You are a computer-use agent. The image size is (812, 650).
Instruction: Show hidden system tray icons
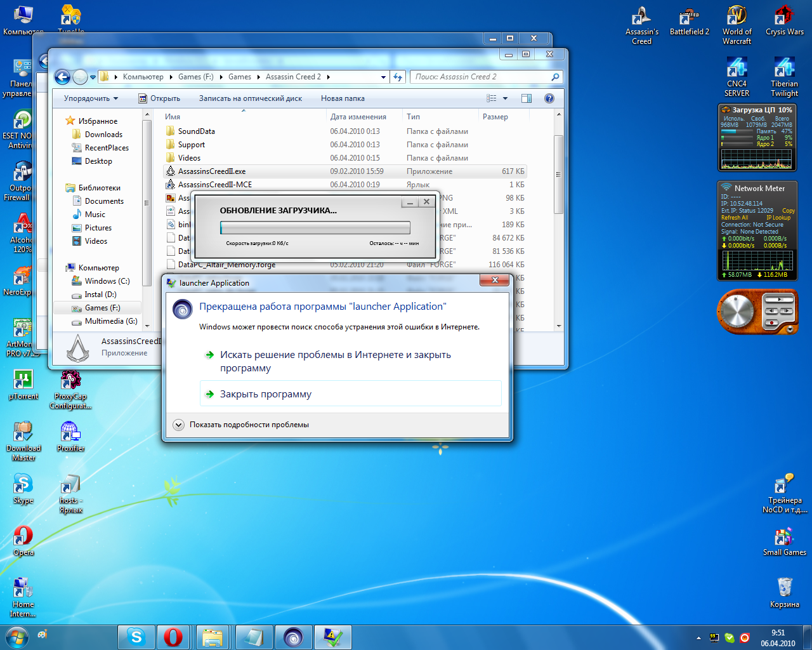click(698, 638)
